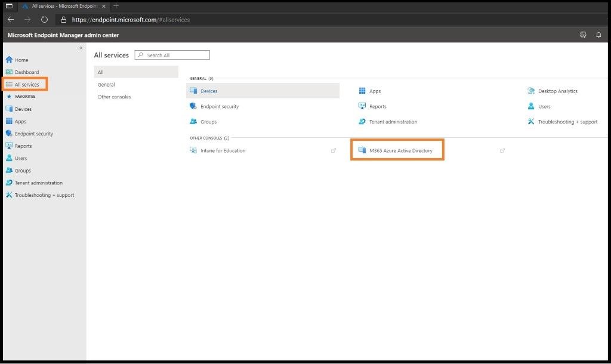Open Desktop Analytics
Image resolution: width=611 pixels, height=364 pixels.
click(558, 90)
